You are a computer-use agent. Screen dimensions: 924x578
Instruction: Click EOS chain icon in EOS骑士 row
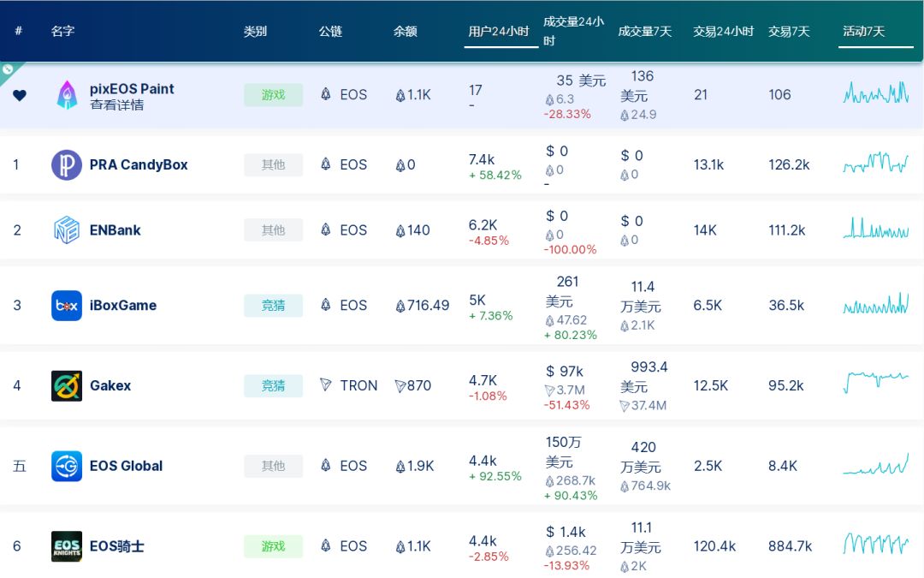coord(325,545)
